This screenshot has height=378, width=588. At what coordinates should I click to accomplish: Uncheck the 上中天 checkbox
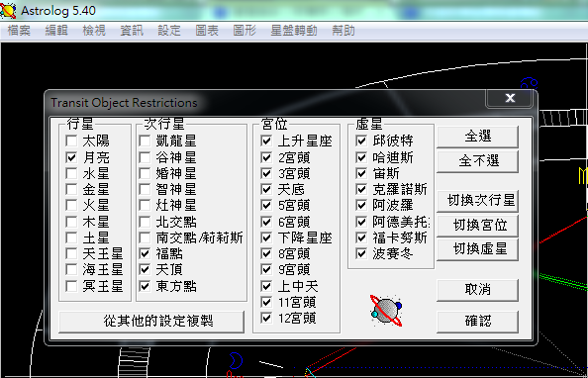pos(266,286)
